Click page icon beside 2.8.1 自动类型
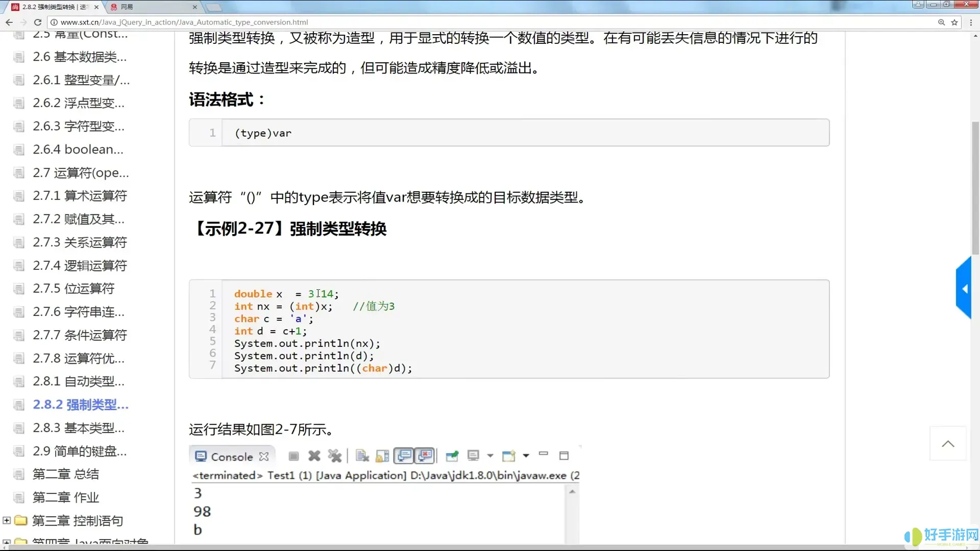The image size is (980, 551). coord(19,382)
